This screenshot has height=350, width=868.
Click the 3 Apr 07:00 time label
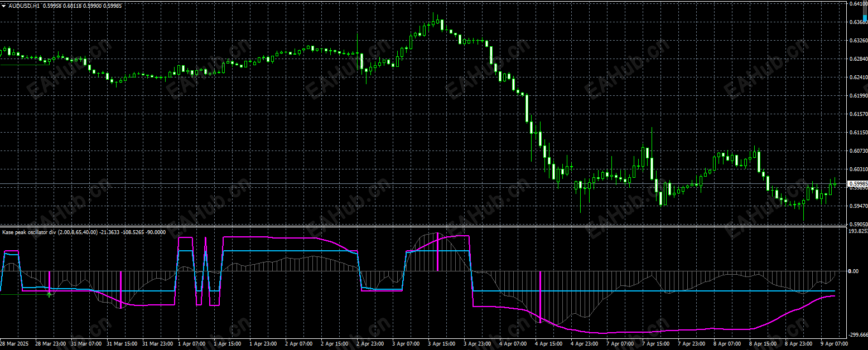pos(406,344)
